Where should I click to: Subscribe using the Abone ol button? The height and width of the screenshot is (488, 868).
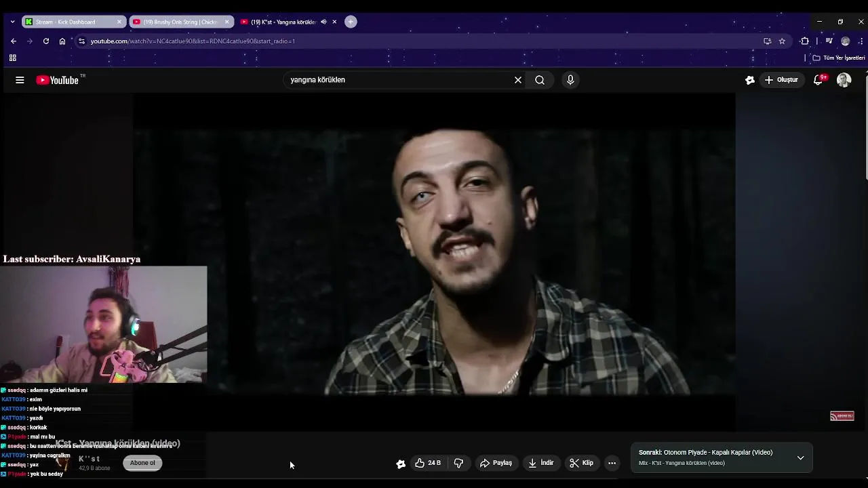[142, 463]
